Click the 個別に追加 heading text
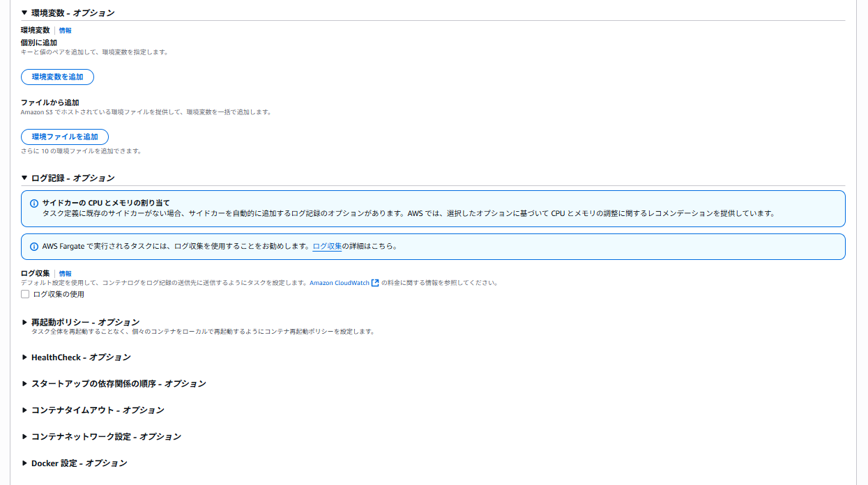Viewport: 868px width, 485px height. pos(39,43)
